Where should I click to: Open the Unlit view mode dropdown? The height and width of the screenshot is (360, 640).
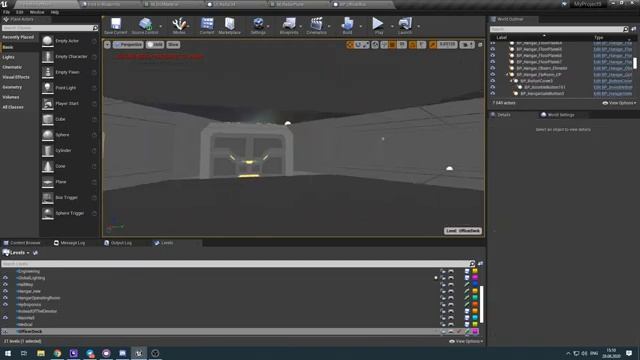[x=155, y=44]
